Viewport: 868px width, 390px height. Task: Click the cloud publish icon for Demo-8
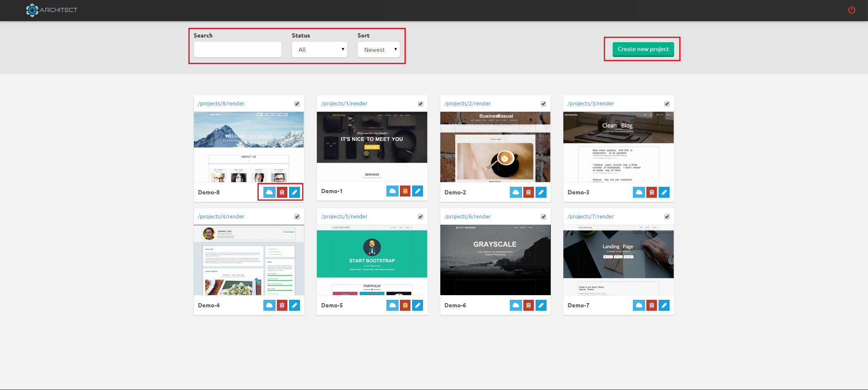pyautogui.click(x=269, y=192)
